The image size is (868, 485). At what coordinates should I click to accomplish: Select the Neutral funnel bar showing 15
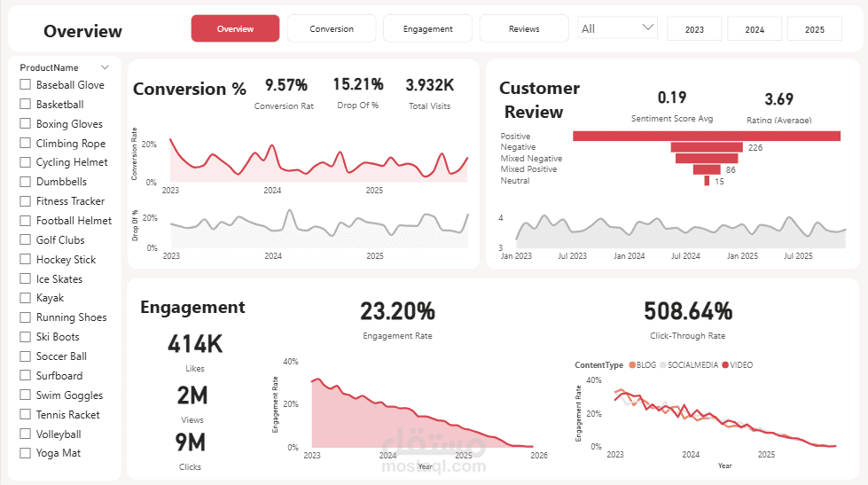(x=707, y=181)
